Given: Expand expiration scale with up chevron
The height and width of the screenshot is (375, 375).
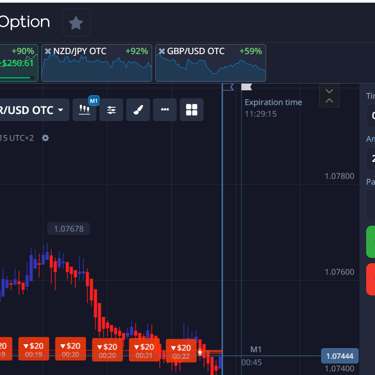Looking at the screenshot, I should click(x=329, y=101).
